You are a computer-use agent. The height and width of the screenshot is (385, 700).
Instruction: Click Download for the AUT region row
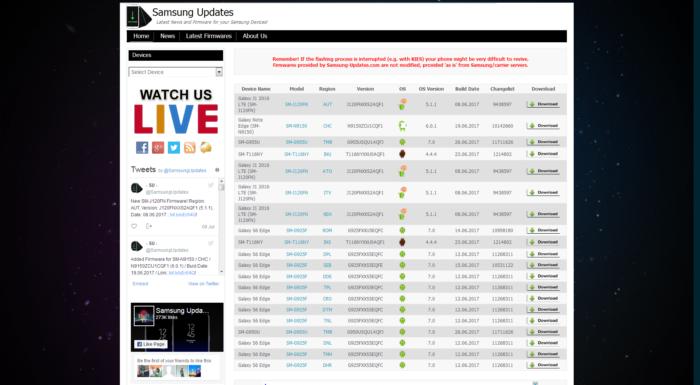543,104
